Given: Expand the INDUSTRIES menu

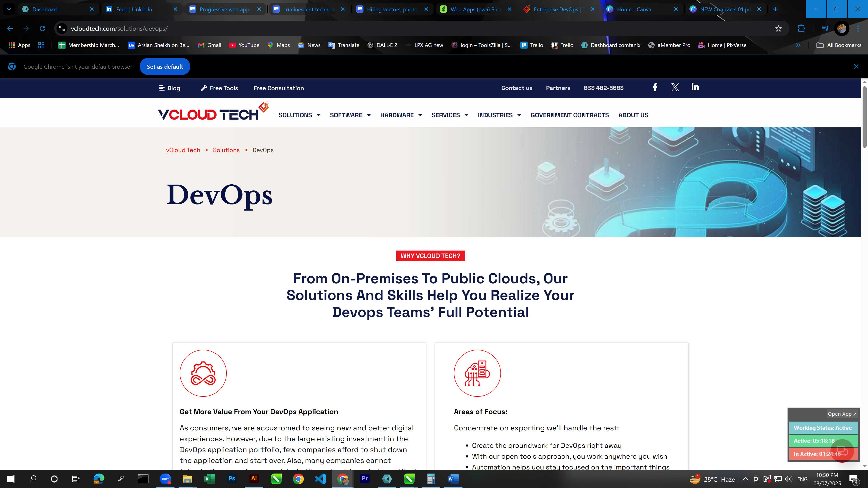Looking at the screenshot, I should click(499, 115).
